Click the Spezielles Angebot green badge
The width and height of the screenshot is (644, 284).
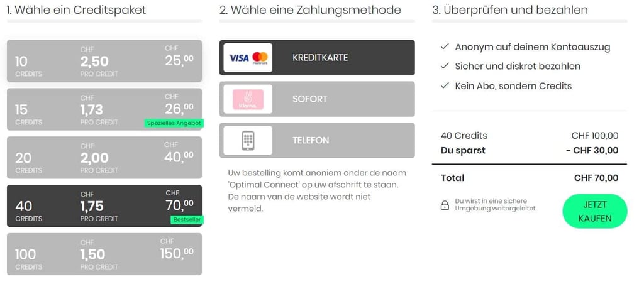click(x=174, y=123)
